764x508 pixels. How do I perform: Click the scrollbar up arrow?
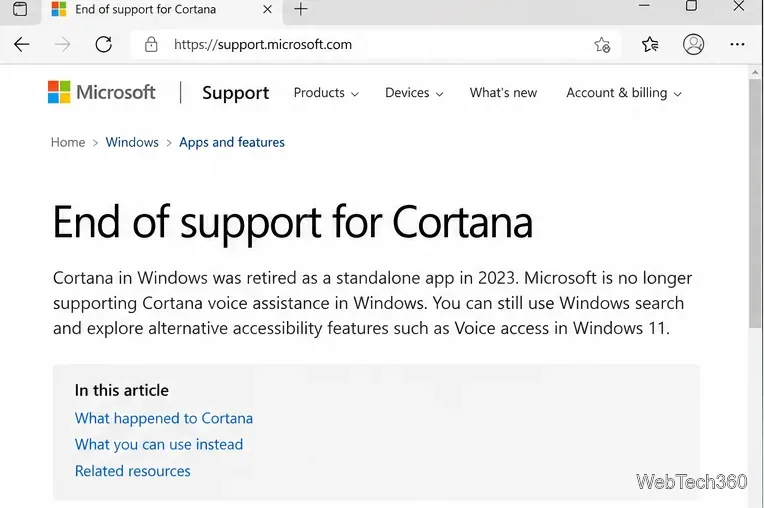755,72
